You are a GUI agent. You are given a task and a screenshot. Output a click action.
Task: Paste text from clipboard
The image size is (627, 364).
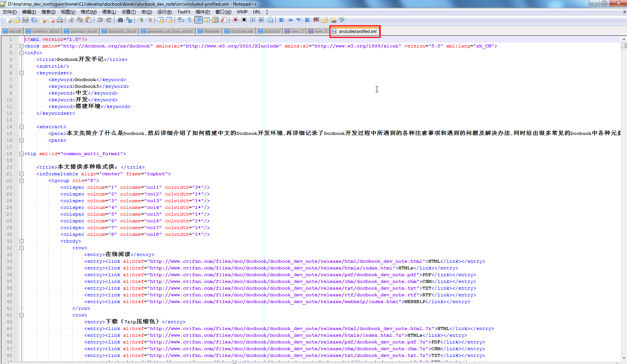[89, 20]
